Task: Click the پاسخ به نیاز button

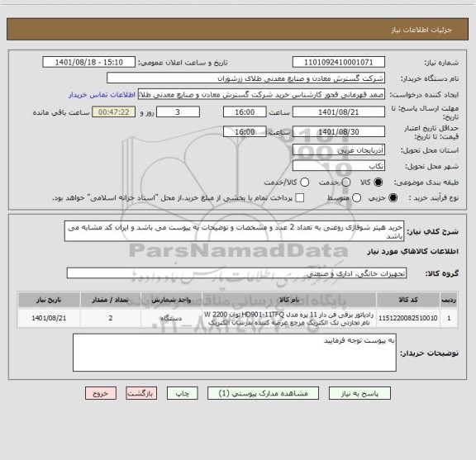Action: tap(359, 393)
